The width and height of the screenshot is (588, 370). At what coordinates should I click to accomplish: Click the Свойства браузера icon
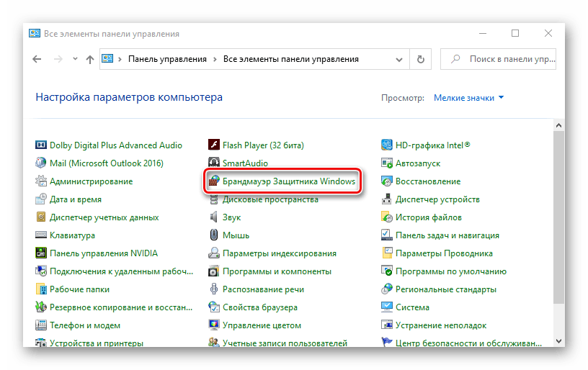tap(214, 307)
